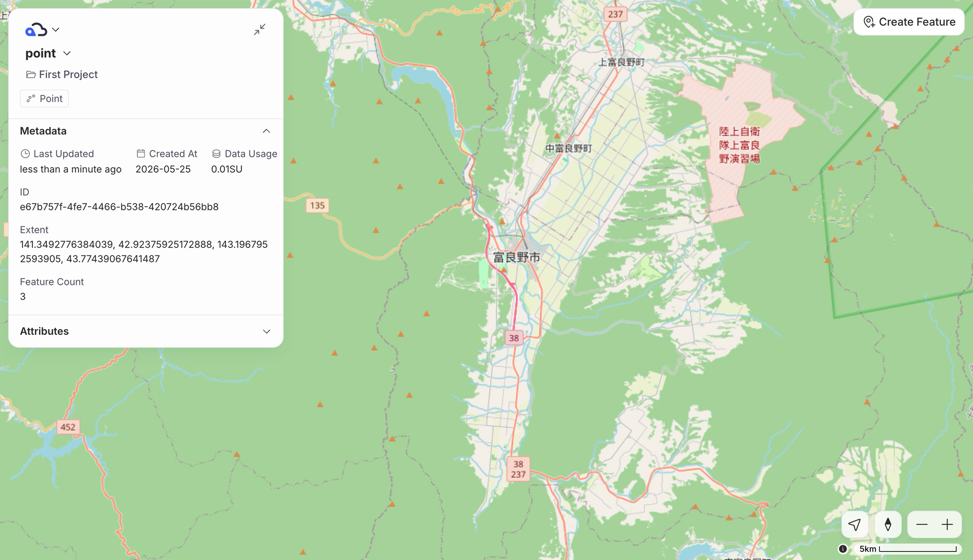This screenshot has width=973, height=560.
Task: Expand the Attributes section
Action: tap(266, 331)
